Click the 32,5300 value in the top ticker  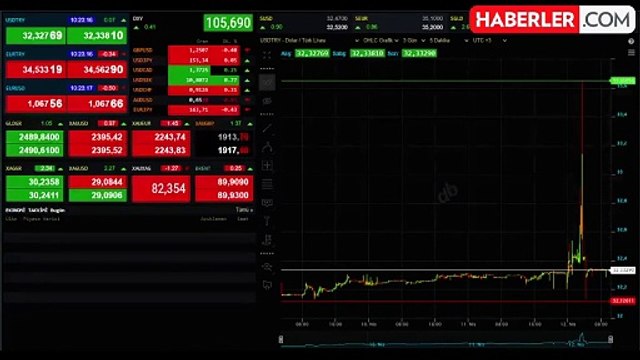pos(337,27)
